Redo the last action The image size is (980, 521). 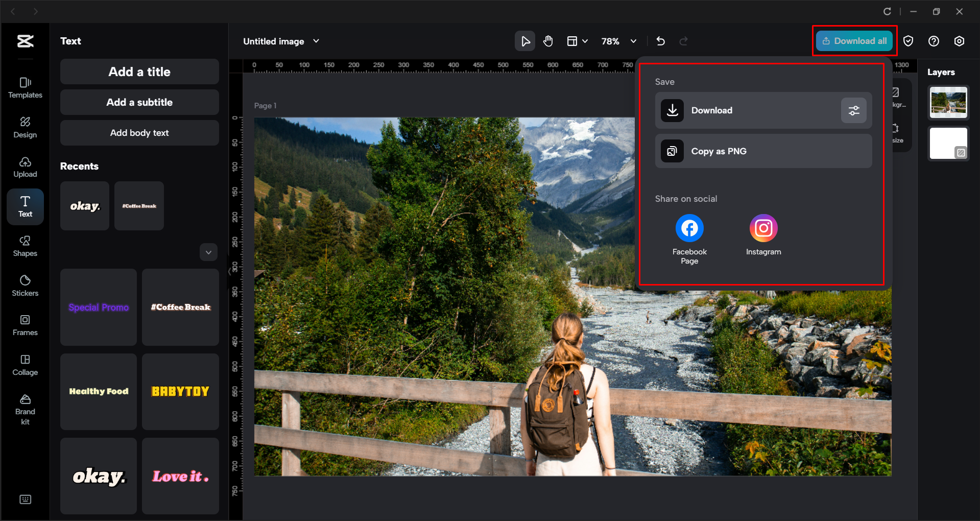coord(684,41)
